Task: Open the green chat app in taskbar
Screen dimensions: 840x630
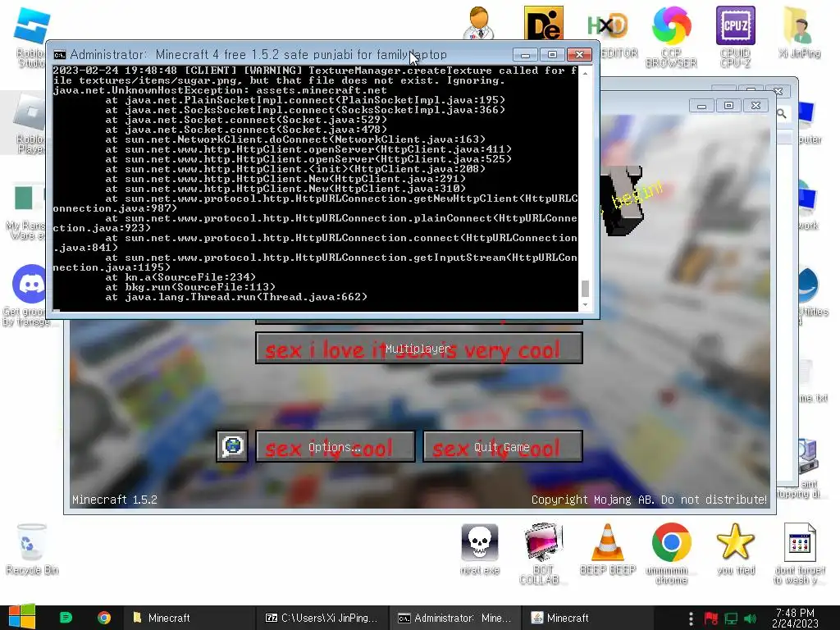Action: point(66,618)
